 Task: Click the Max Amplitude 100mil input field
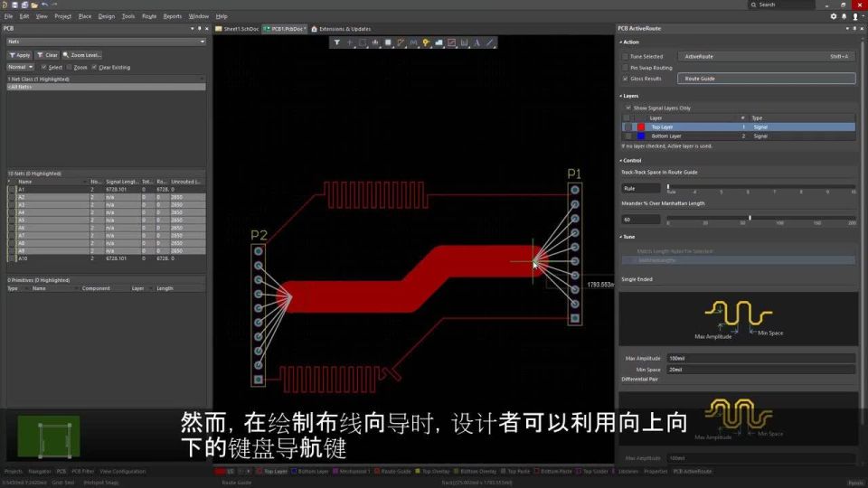[x=760, y=359]
